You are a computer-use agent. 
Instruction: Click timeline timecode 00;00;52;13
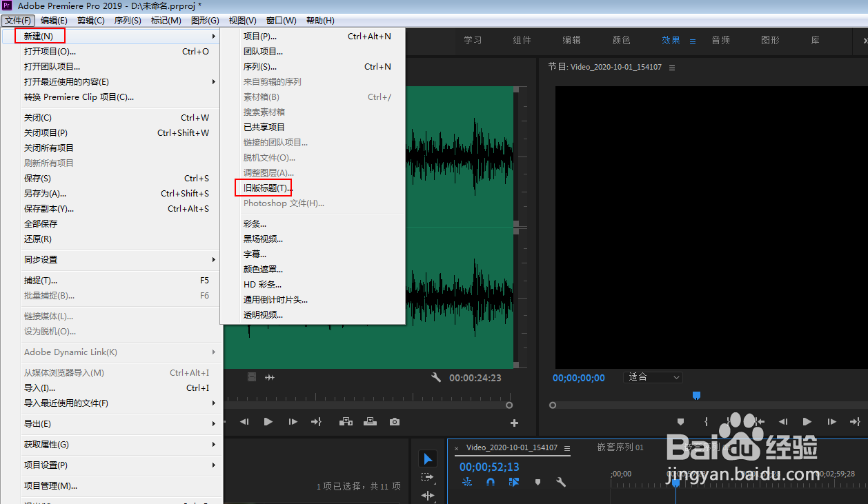click(x=489, y=467)
